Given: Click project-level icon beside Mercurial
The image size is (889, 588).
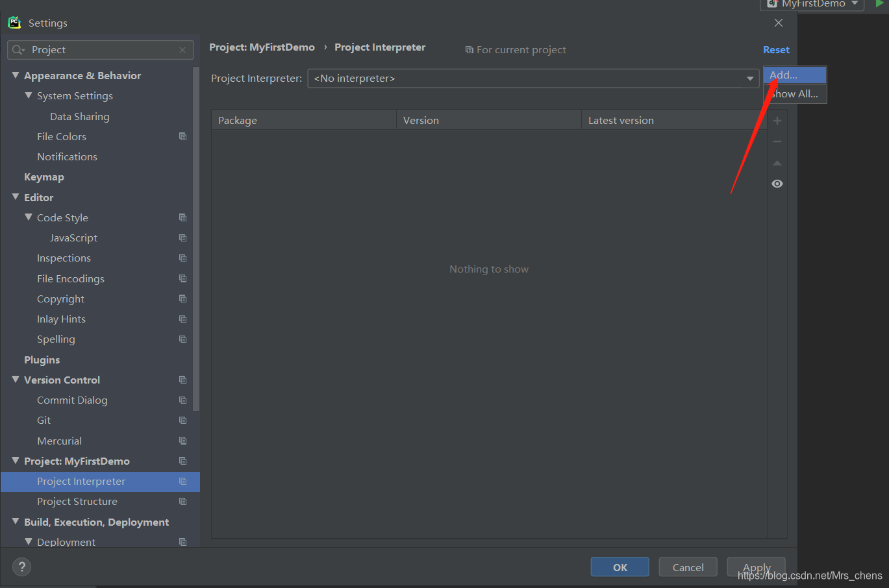Looking at the screenshot, I should point(182,441).
